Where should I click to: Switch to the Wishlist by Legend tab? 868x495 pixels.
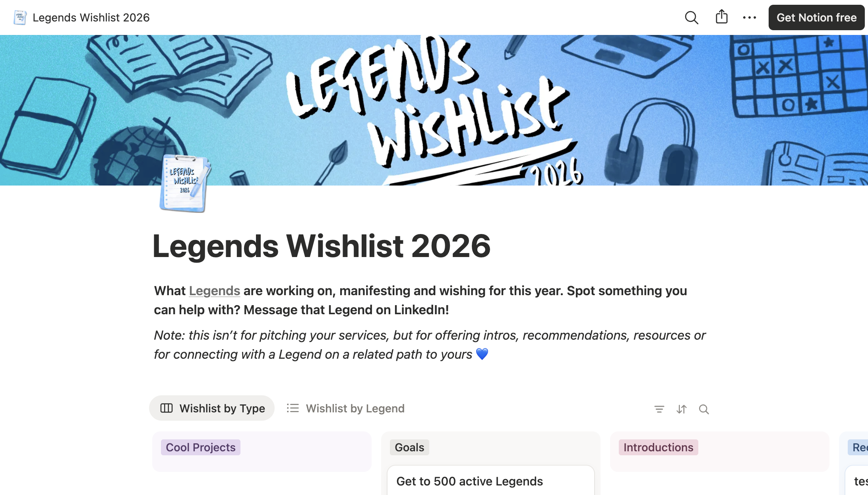click(345, 408)
